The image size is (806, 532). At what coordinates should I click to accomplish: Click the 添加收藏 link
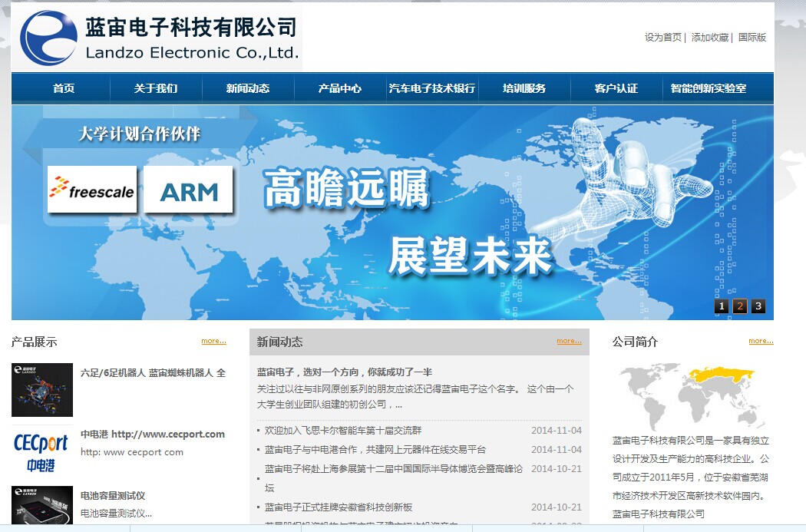[x=710, y=38]
